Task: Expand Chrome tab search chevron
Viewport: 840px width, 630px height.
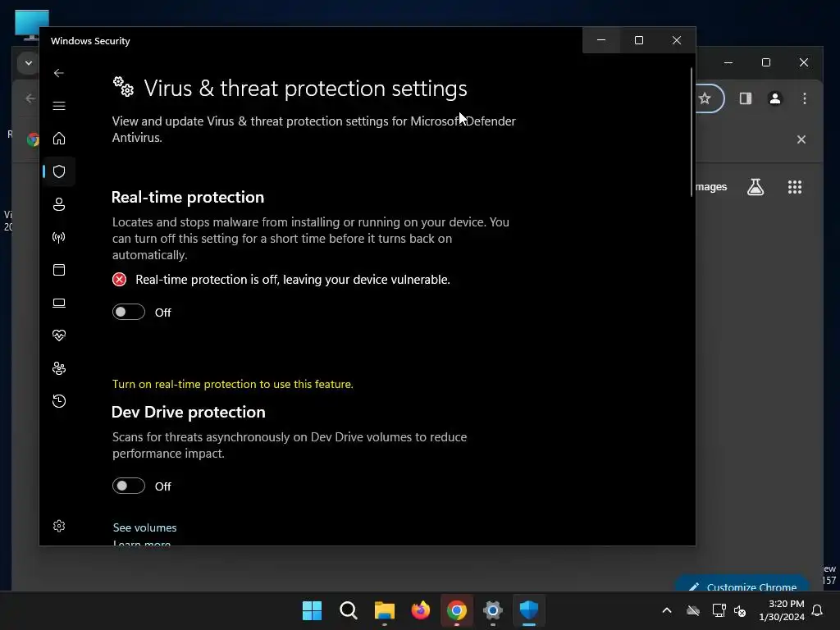Action: pyautogui.click(x=29, y=62)
